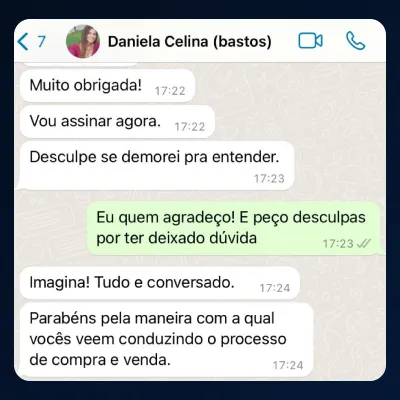
Task: Click the 17:24 timestamp on last message
Action: tap(288, 366)
